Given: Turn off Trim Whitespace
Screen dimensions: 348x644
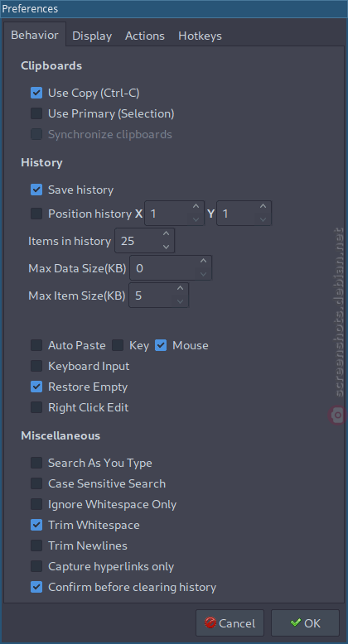Looking at the screenshot, I should 36,525.
